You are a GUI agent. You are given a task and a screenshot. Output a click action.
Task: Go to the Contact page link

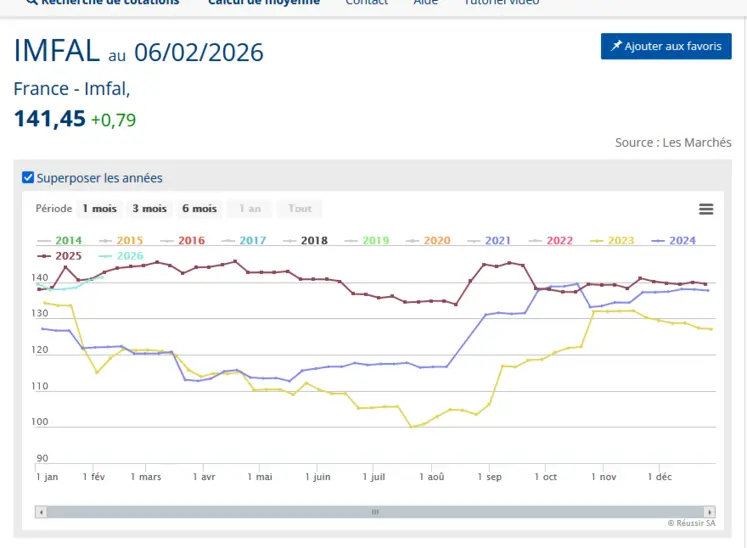click(x=366, y=3)
